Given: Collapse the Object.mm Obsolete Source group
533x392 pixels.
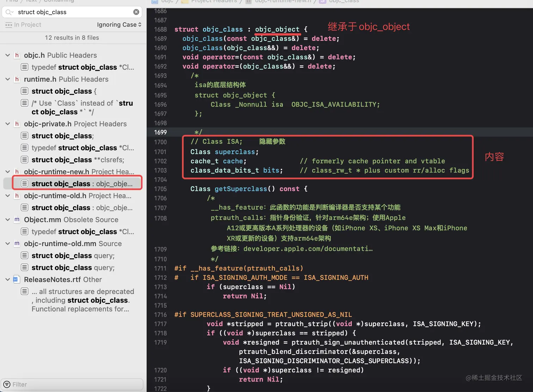Looking at the screenshot, I should [8, 220].
